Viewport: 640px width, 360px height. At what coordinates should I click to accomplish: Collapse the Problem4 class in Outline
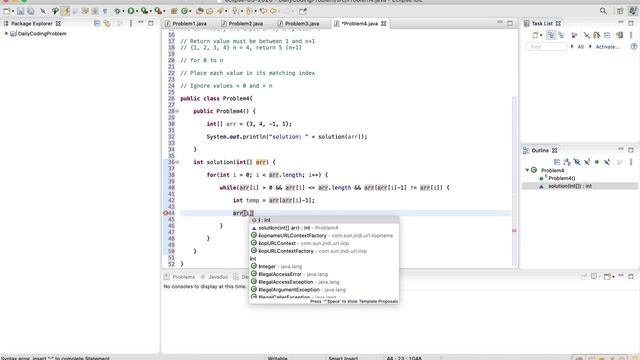(x=527, y=170)
